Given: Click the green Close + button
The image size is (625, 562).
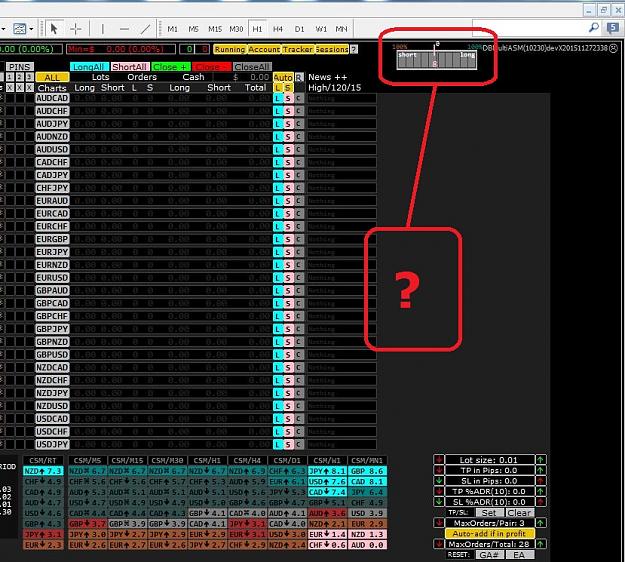Looking at the screenshot, I should [171, 67].
